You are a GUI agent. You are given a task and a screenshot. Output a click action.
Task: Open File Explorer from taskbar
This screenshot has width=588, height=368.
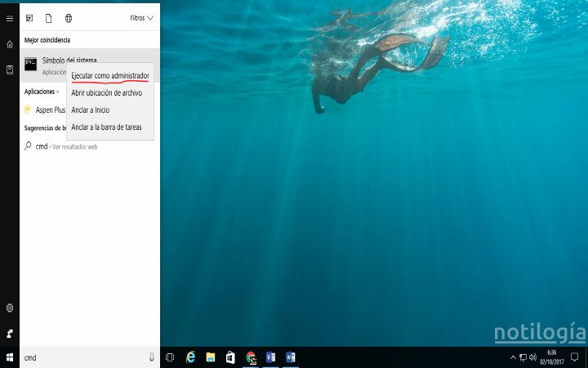(x=211, y=357)
